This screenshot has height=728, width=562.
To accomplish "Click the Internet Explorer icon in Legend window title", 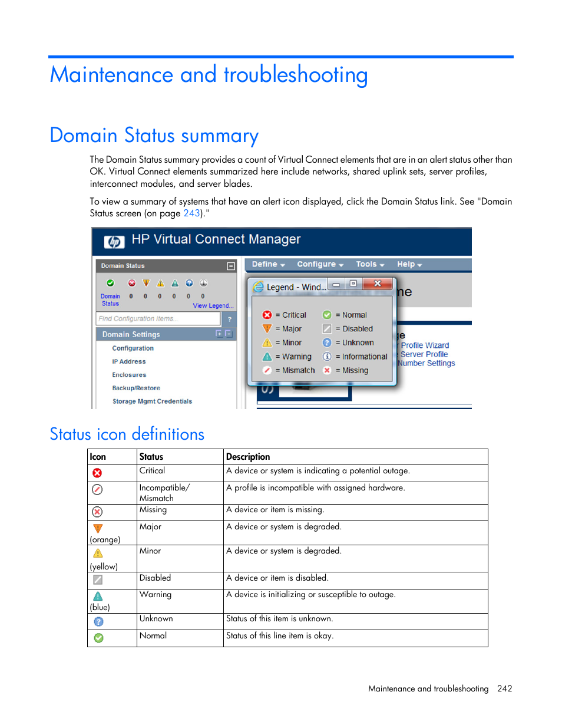I will click(258, 287).
